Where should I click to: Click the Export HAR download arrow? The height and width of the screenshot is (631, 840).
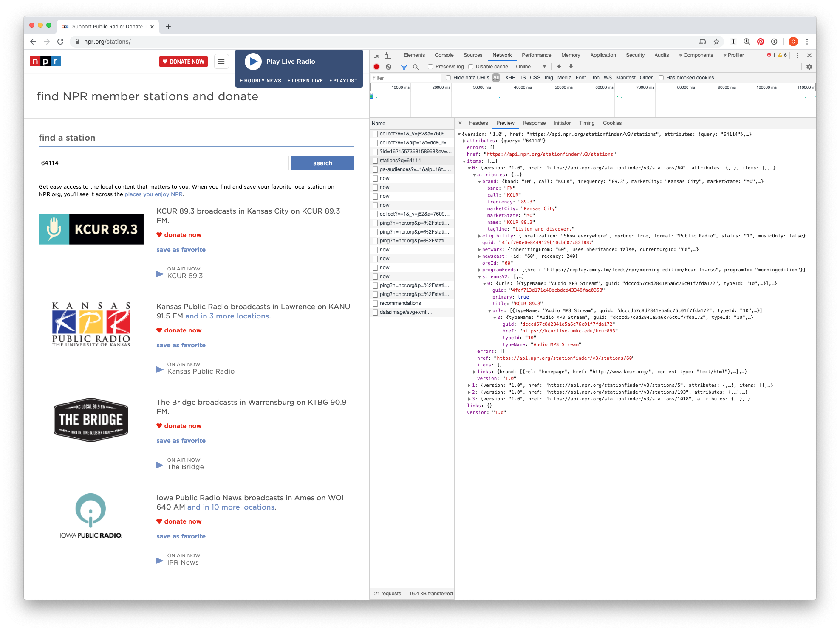click(571, 67)
